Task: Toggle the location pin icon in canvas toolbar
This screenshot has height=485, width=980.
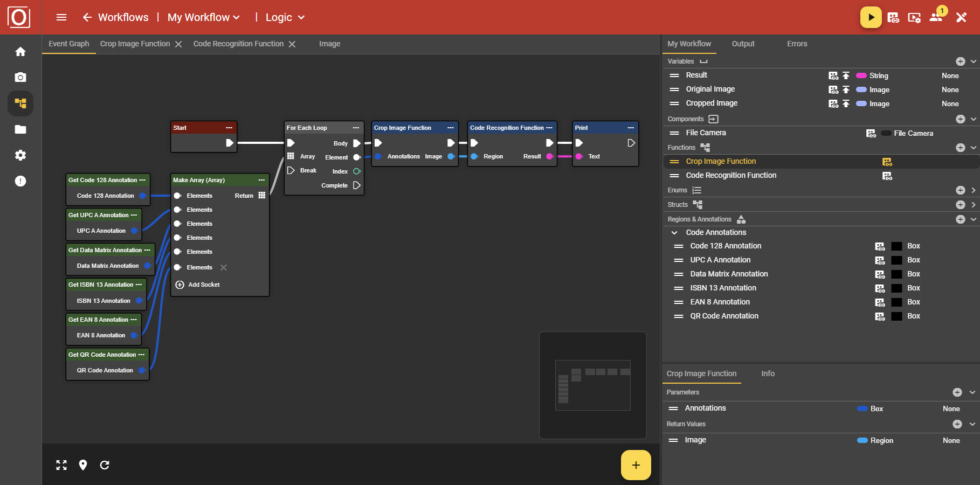Action: (x=83, y=465)
